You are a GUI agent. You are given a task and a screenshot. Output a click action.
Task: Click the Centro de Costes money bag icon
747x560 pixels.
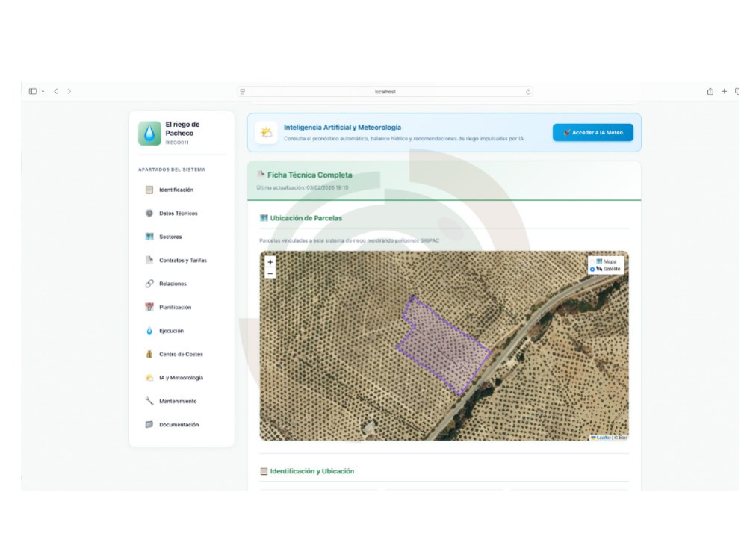pos(149,354)
